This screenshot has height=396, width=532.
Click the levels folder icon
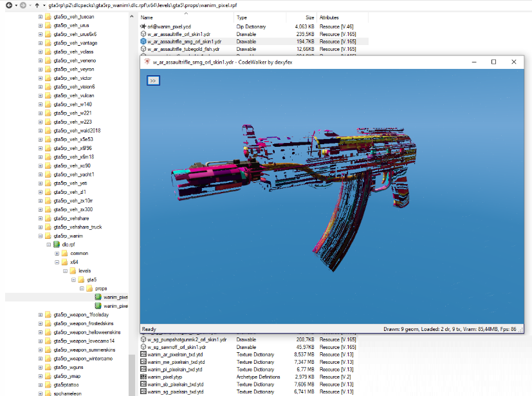tap(73, 270)
